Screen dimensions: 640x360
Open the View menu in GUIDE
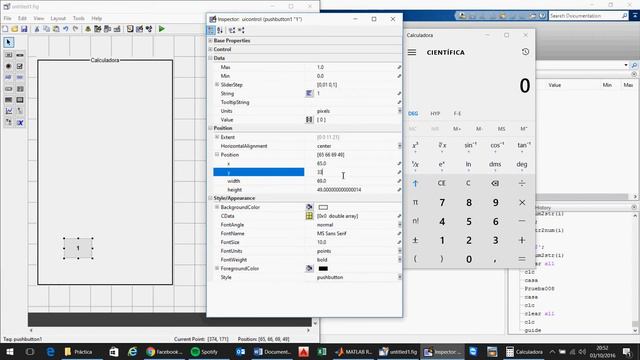[x=39, y=18]
